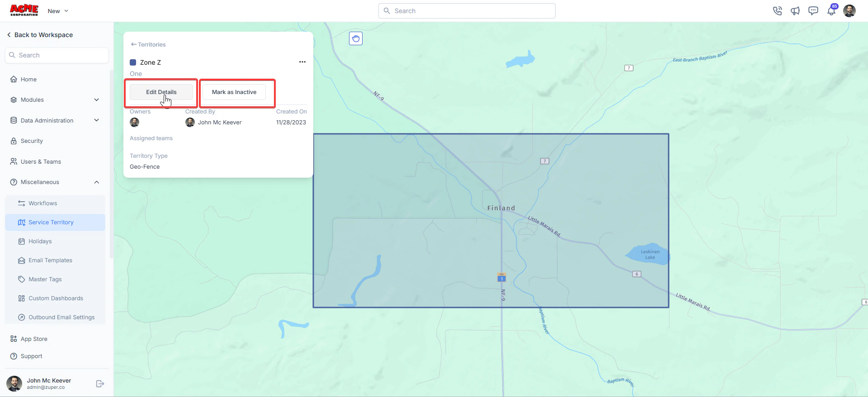Click John Mc Keever name under Created By
The height and width of the screenshot is (397, 868).
point(220,122)
